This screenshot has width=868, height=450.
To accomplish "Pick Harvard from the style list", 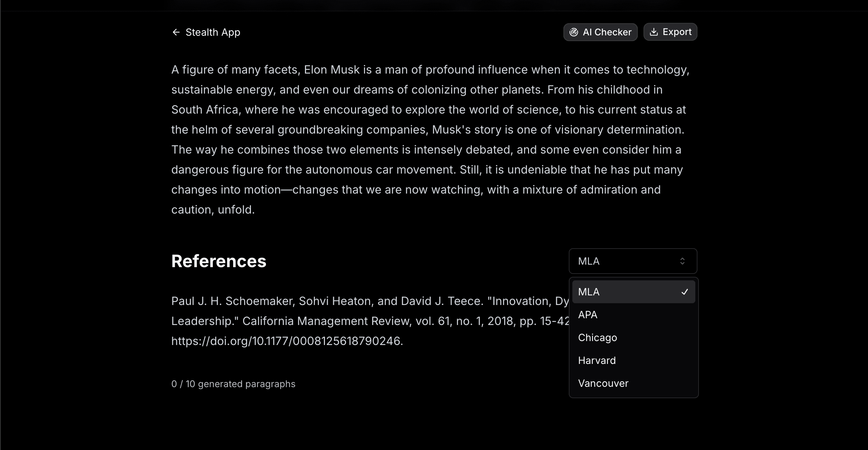I will point(597,361).
